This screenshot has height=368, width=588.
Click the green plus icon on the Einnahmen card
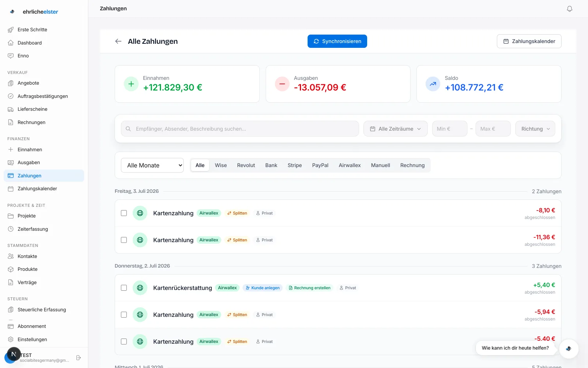tap(131, 84)
